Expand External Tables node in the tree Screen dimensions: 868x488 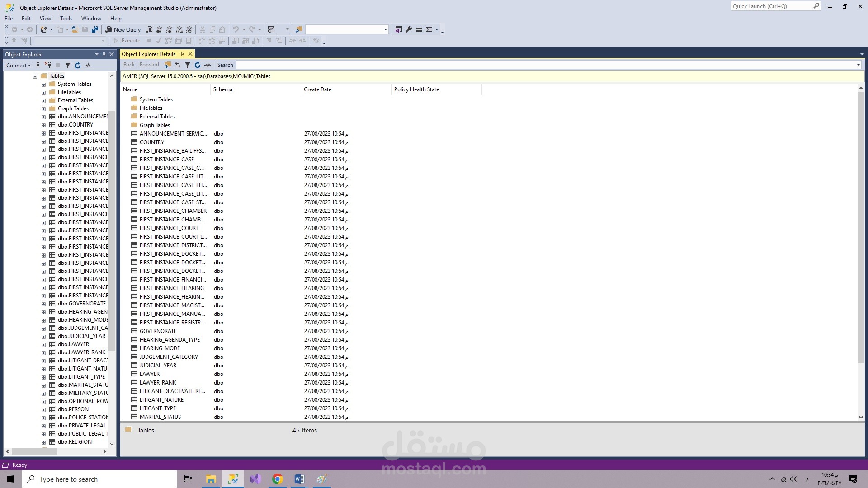click(x=43, y=100)
